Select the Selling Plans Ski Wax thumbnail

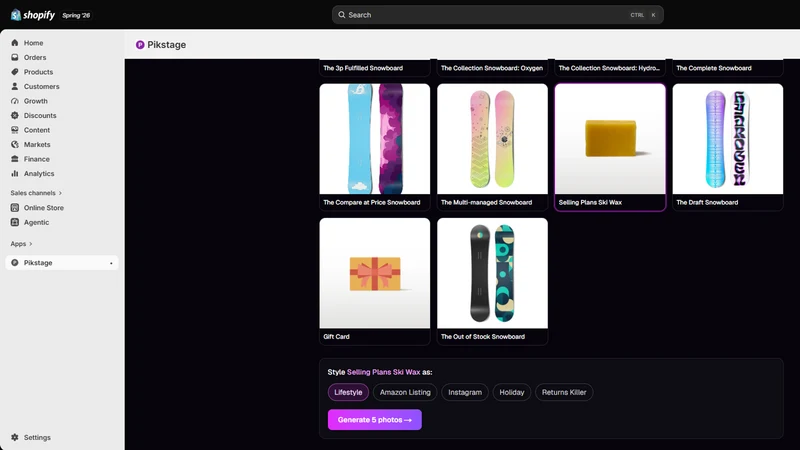click(x=610, y=139)
